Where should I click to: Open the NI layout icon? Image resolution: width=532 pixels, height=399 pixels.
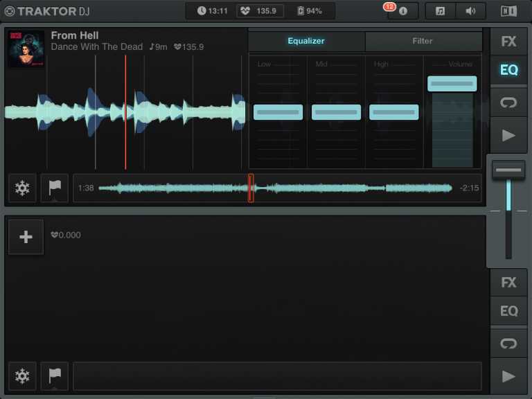coord(509,11)
